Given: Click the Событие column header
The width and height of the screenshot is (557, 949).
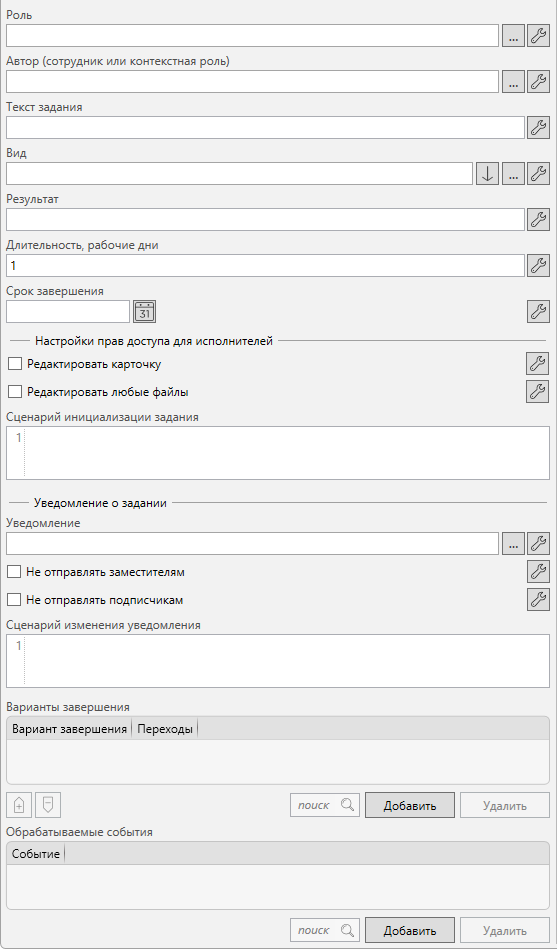Looking at the screenshot, I should click(36, 855).
